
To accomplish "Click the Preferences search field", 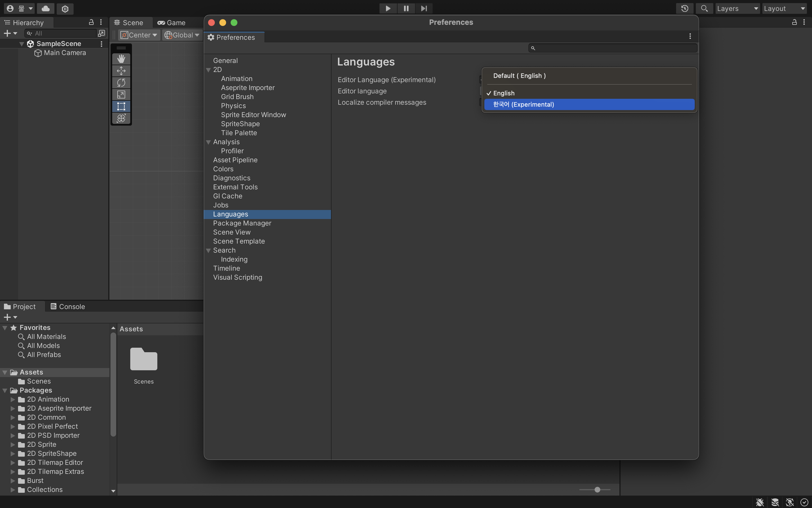I will click(613, 48).
